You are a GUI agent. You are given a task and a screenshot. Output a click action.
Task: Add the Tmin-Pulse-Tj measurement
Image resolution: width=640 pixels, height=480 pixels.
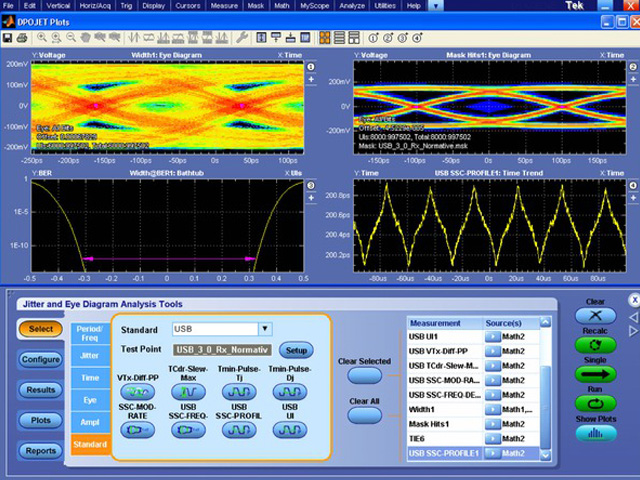tap(239, 392)
